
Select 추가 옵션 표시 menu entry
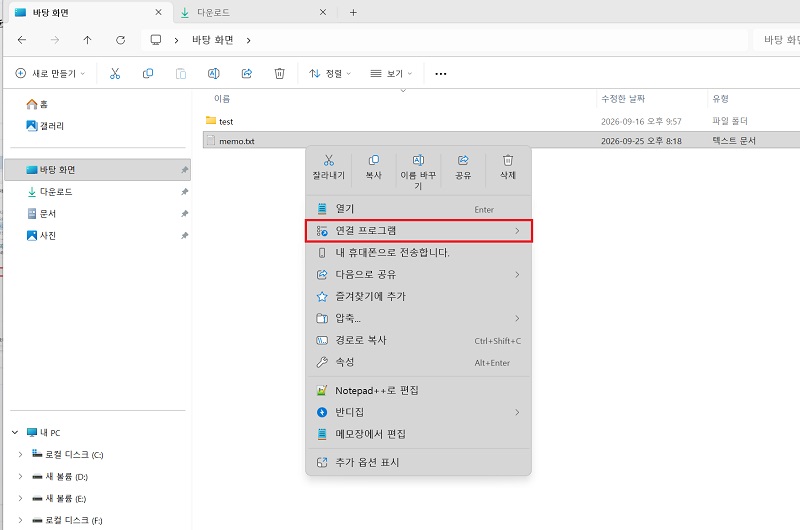(418, 462)
